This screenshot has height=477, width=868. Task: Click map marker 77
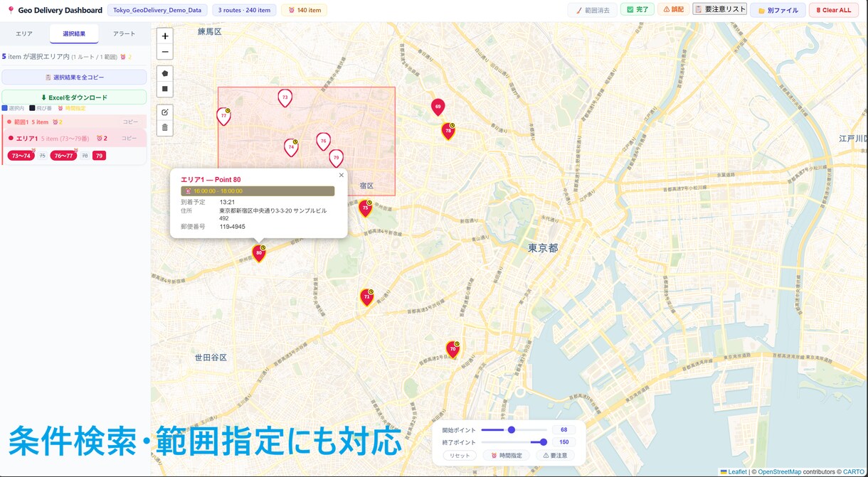223,116
